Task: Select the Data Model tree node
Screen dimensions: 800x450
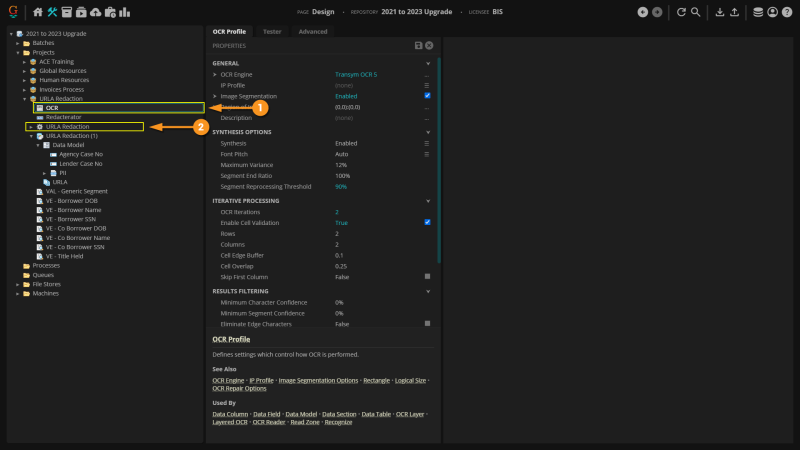Action: 68,145
